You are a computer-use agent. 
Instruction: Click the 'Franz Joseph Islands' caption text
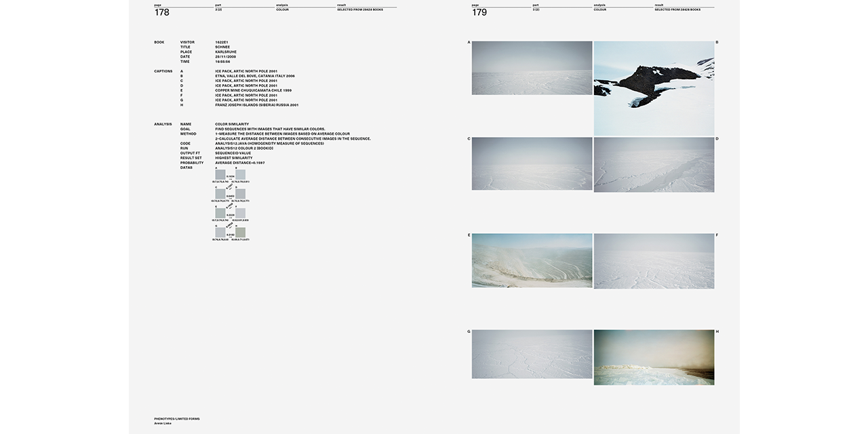coord(256,105)
